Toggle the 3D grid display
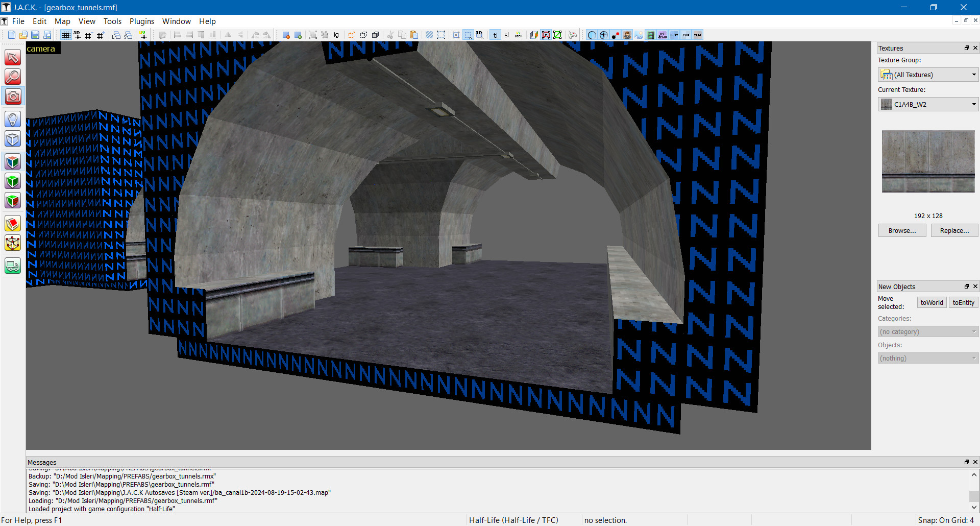This screenshot has width=980, height=526. coord(77,35)
